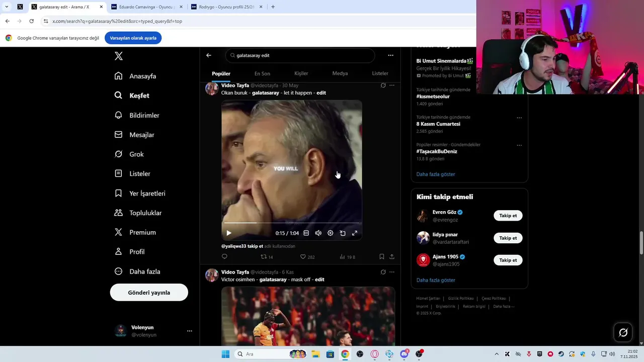Switch to Eduardo Camavinga browser tab
The width and height of the screenshot is (644, 362).
146,7
